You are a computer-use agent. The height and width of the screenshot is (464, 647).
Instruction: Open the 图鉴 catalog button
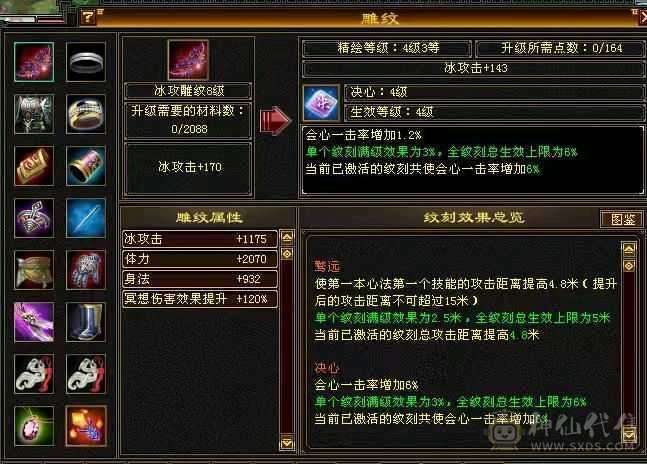pyautogui.click(x=622, y=219)
